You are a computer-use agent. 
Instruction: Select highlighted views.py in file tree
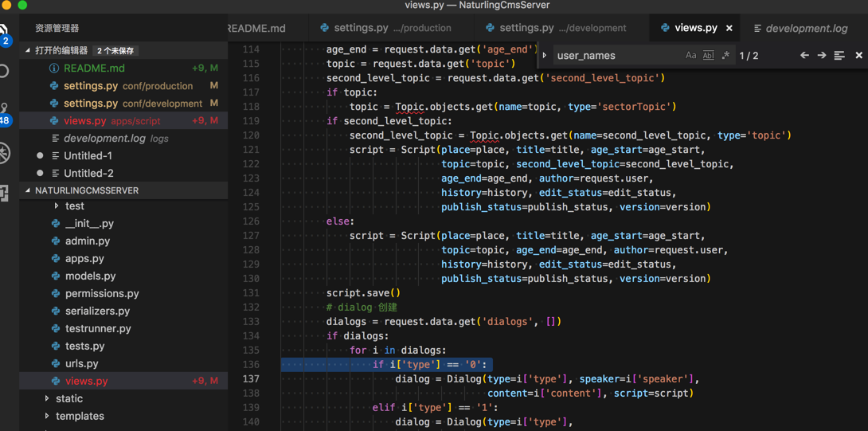point(123,381)
